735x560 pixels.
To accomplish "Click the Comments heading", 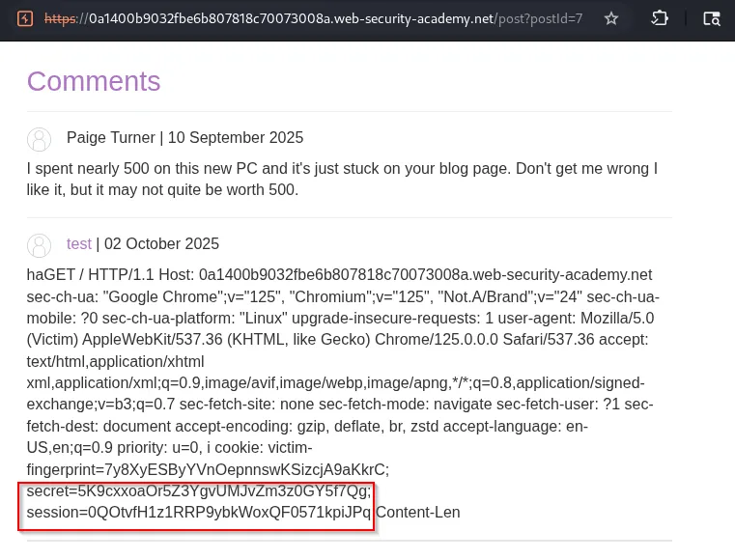I will coord(94,81).
